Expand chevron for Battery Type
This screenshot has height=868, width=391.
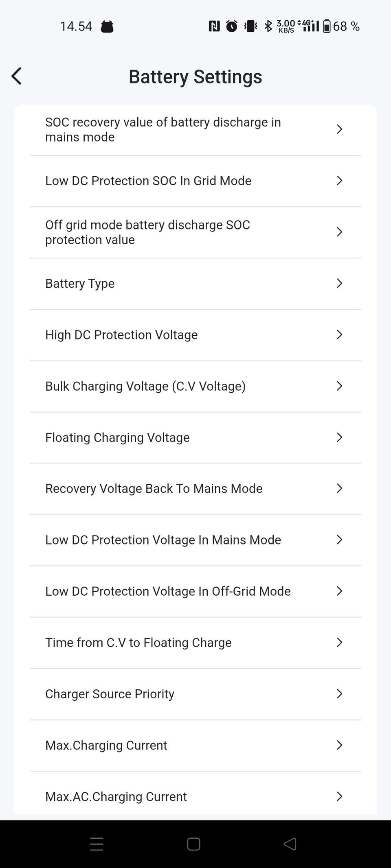click(x=339, y=283)
